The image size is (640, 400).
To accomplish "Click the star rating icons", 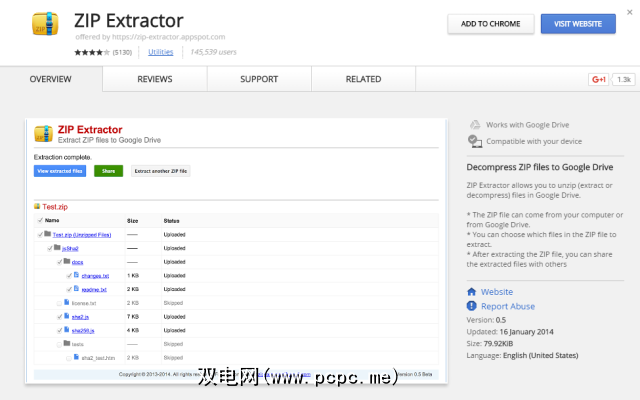I will coord(92,52).
